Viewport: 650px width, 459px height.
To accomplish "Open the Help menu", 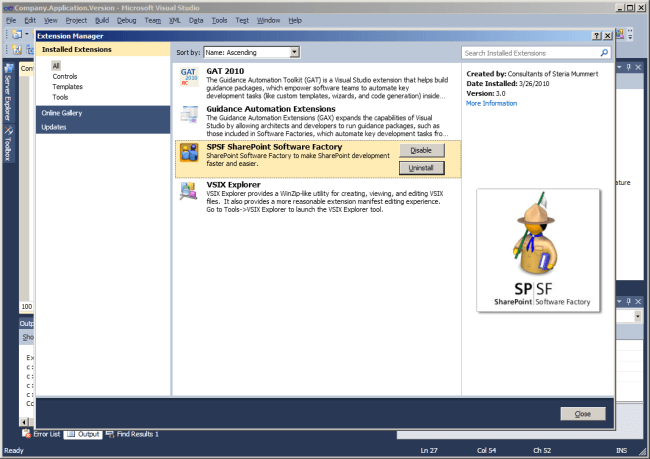I will tap(295, 20).
